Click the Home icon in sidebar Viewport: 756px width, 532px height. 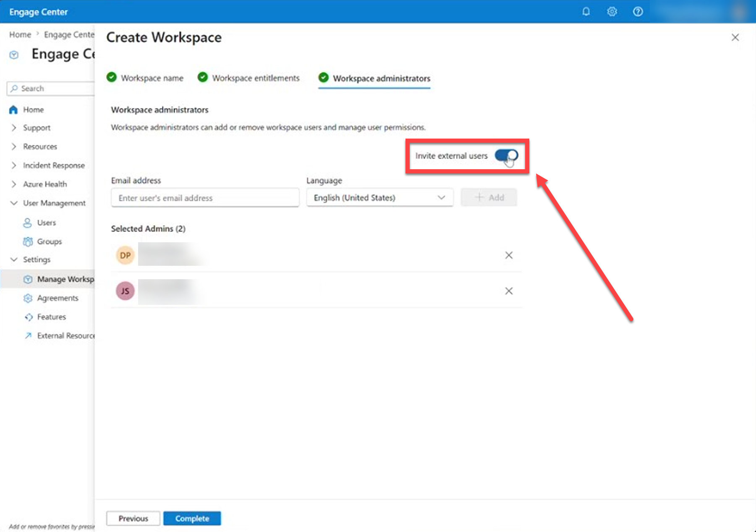pos(13,110)
